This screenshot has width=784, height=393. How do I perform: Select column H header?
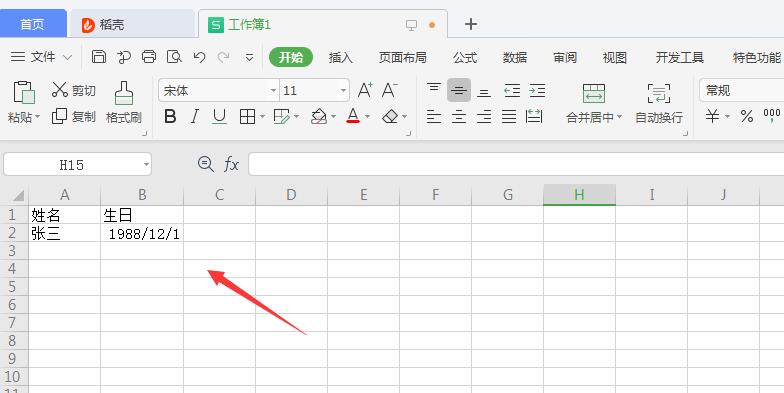pyautogui.click(x=579, y=195)
